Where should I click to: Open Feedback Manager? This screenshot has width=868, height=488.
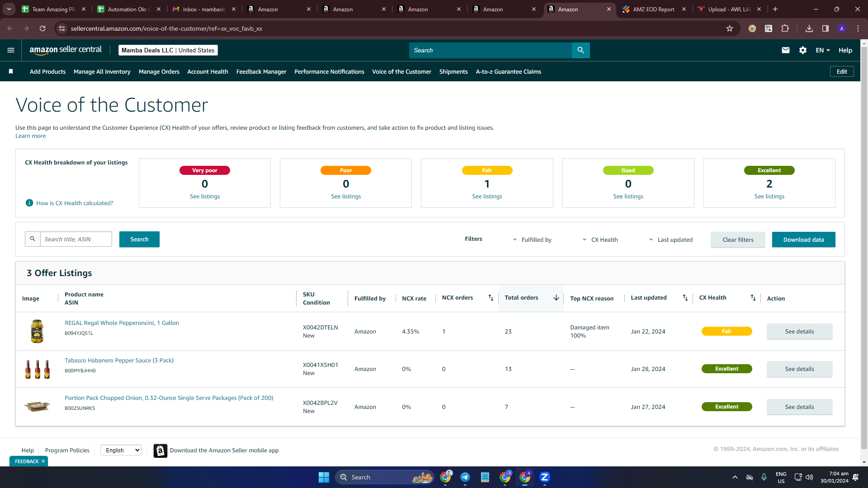(x=261, y=71)
